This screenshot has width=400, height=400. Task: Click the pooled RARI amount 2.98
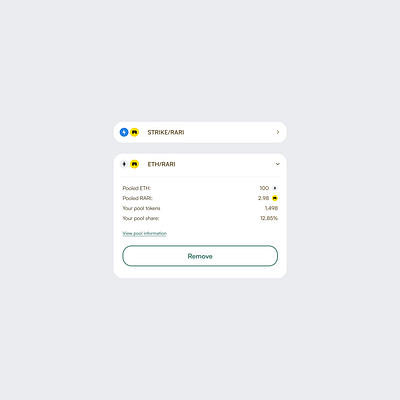coord(263,198)
